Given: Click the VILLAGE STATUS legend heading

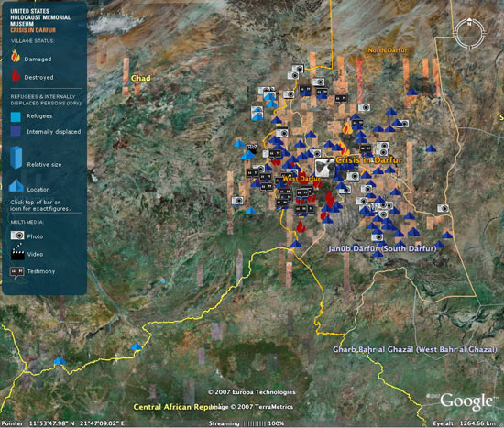Looking at the screenshot, I should tap(32, 41).
